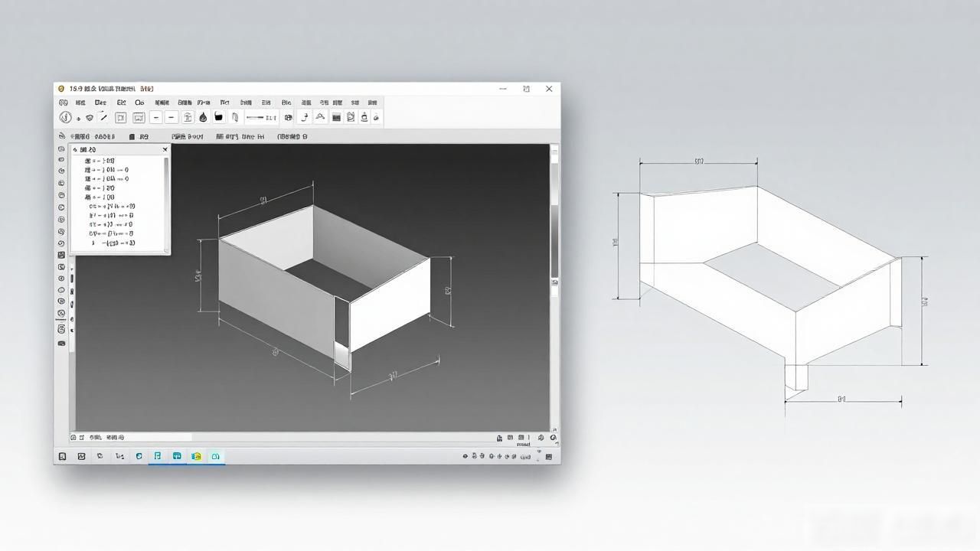Click the black bucket toolbar icon

[218, 116]
